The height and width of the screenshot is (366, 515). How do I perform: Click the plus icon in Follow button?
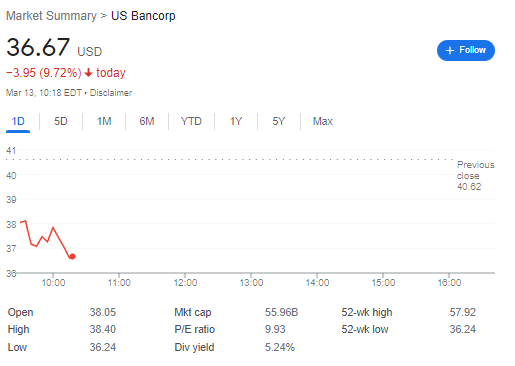click(x=450, y=50)
